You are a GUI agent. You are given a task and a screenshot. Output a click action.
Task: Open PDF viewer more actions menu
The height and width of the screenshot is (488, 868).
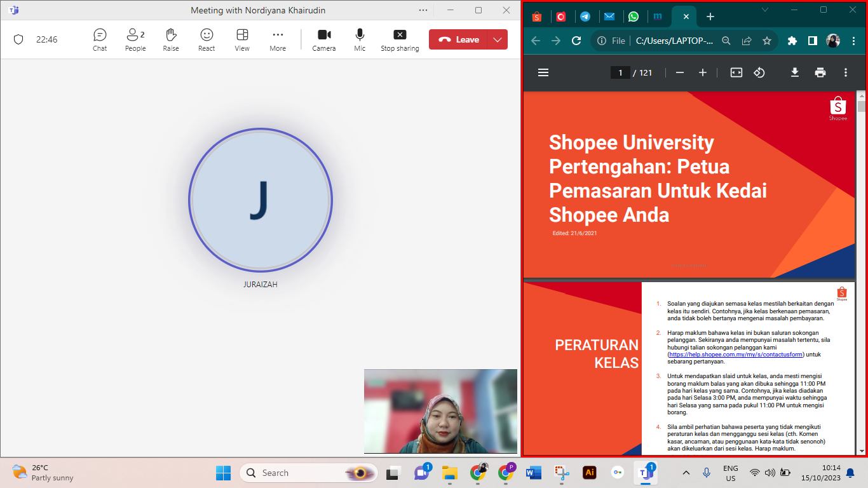coord(846,72)
